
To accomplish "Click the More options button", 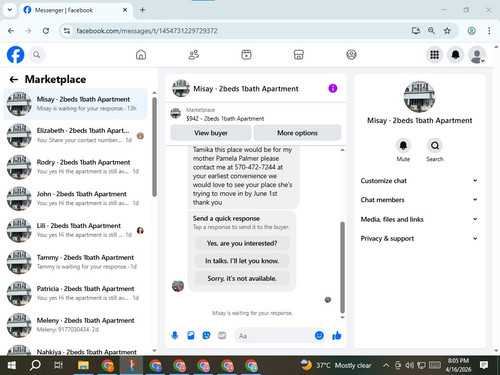I will [x=297, y=133].
